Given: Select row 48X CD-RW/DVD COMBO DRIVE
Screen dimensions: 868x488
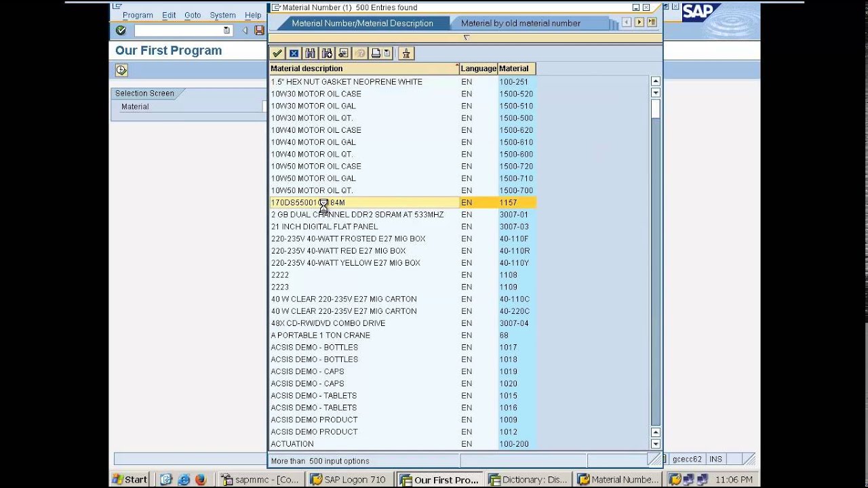Looking at the screenshot, I should 403,323.
